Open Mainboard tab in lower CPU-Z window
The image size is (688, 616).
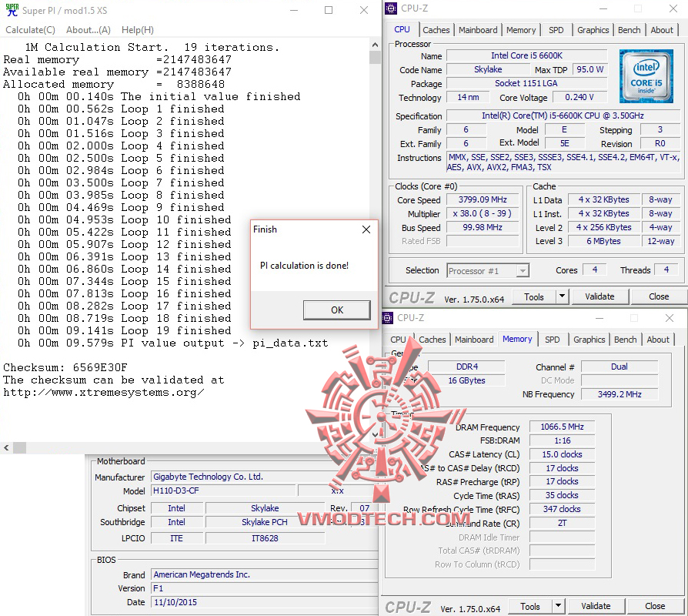pyautogui.click(x=474, y=340)
